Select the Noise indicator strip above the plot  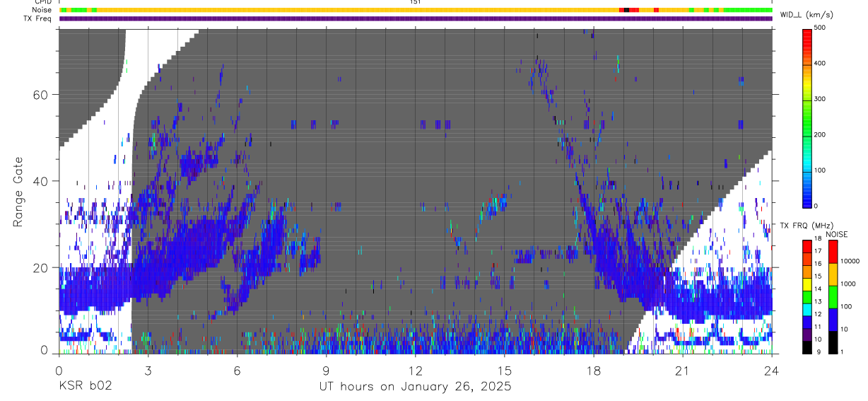click(416, 10)
